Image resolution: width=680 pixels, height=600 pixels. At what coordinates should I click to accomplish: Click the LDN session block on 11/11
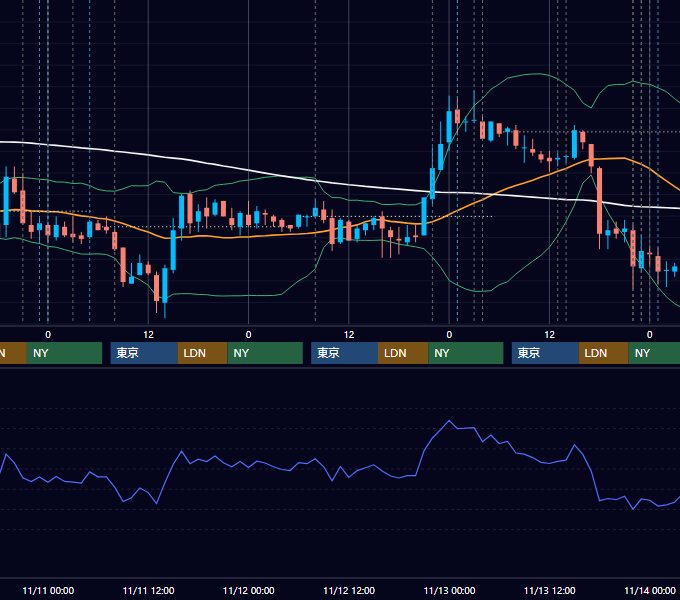(x=203, y=353)
